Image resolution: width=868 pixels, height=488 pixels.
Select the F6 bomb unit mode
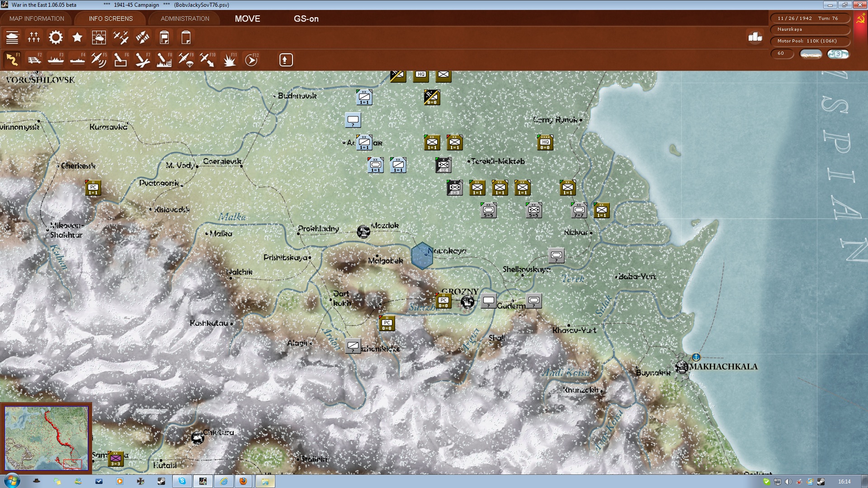[x=121, y=60]
